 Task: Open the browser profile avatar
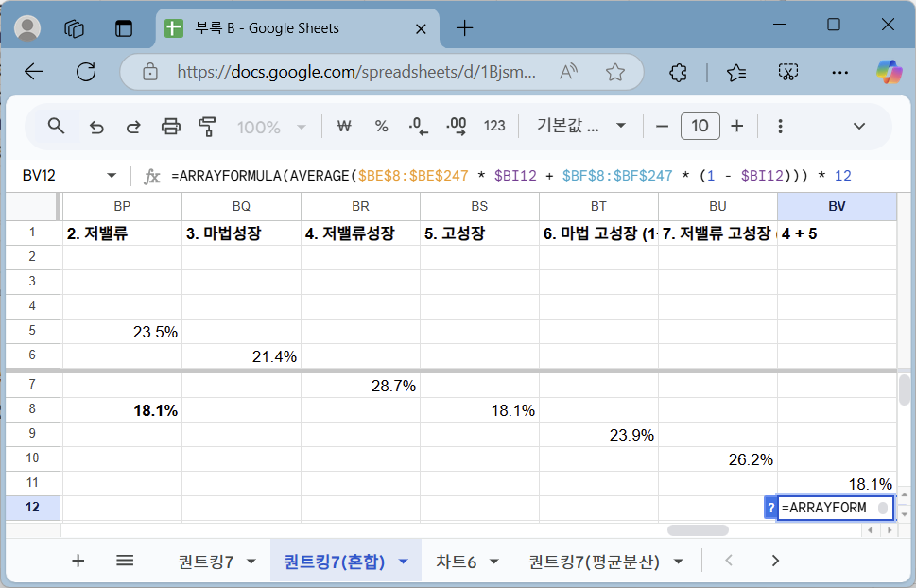(x=26, y=27)
